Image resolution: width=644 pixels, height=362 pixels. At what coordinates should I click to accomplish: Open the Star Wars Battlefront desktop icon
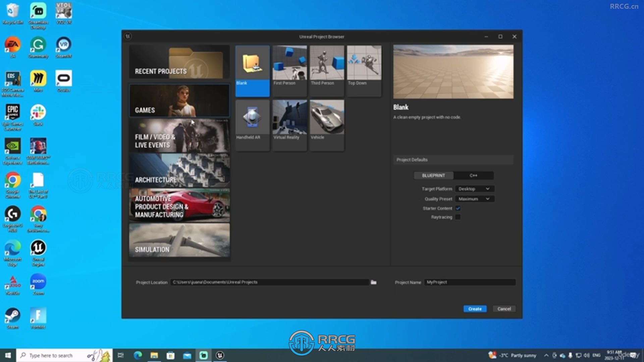pyautogui.click(x=38, y=152)
